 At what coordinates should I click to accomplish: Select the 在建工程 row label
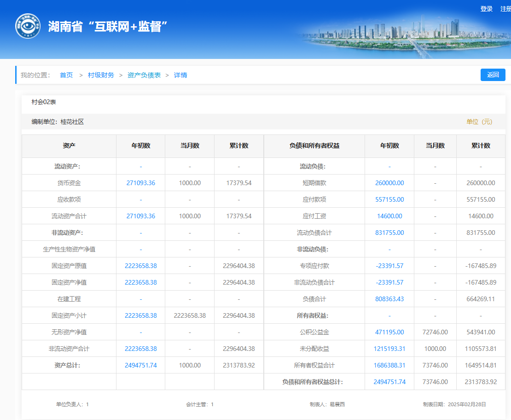tap(69, 299)
